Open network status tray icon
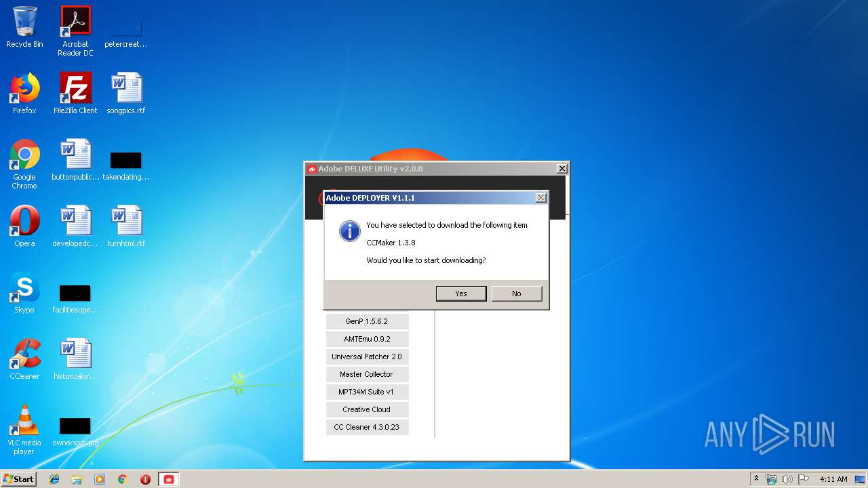 point(771,479)
